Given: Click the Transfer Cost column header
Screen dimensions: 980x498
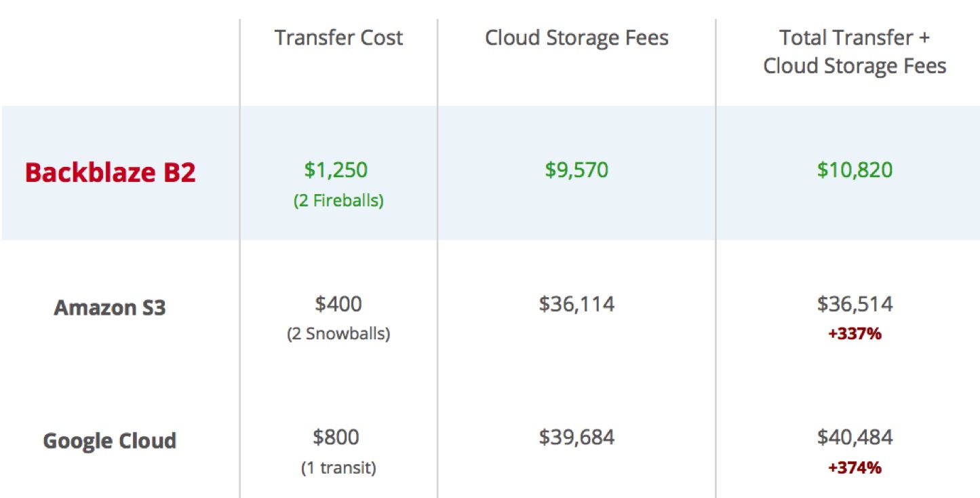Looking at the screenshot, I should (x=338, y=38).
